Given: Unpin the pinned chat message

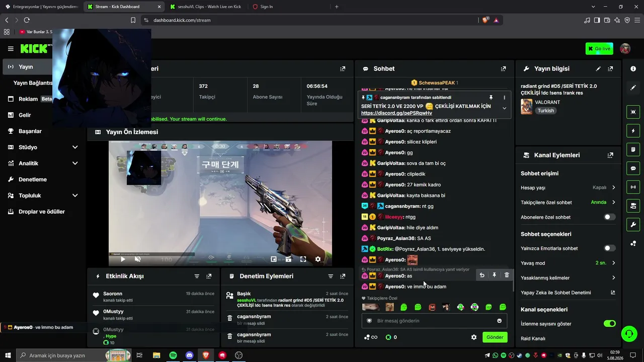Looking at the screenshot, I should point(491,98).
